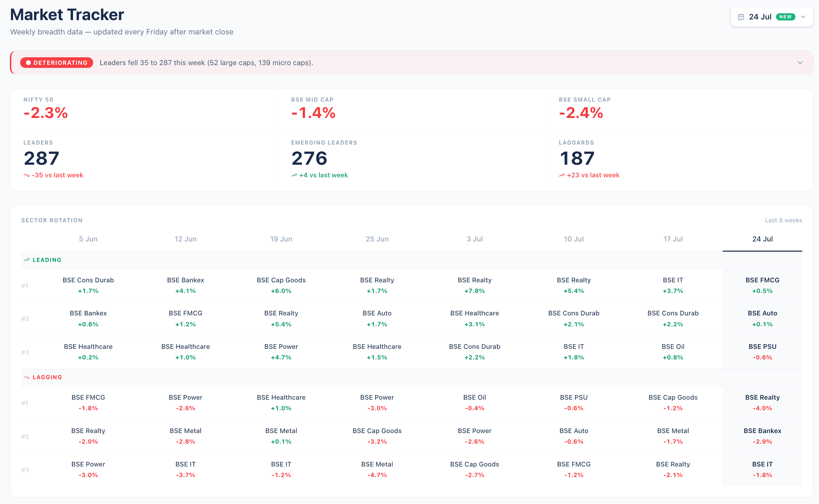Viewport: 819px width, 504px height.
Task: Select the 5 Jun week column
Action: tap(88, 239)
